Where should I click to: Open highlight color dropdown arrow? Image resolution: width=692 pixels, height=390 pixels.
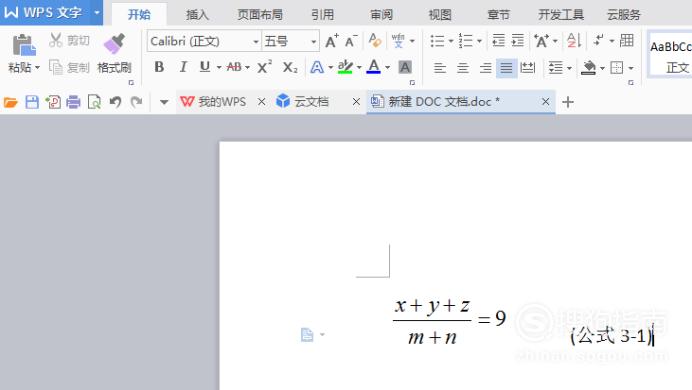pos(359,68)
